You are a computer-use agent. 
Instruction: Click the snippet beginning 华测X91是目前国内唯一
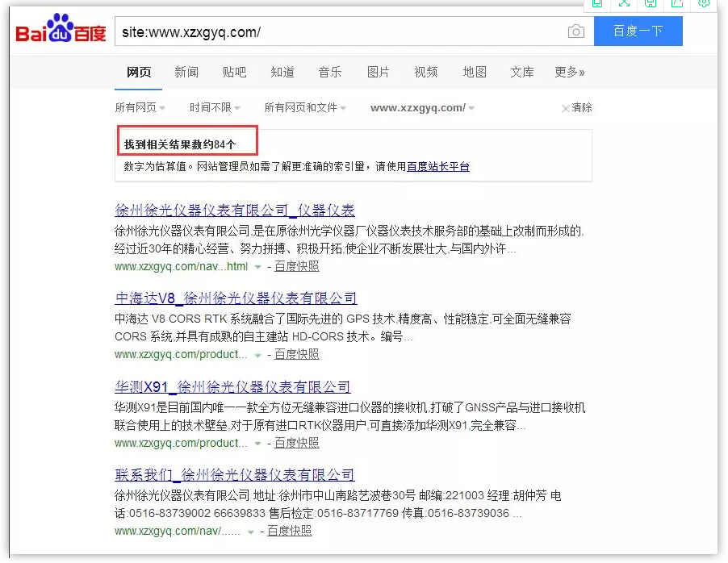350,416
